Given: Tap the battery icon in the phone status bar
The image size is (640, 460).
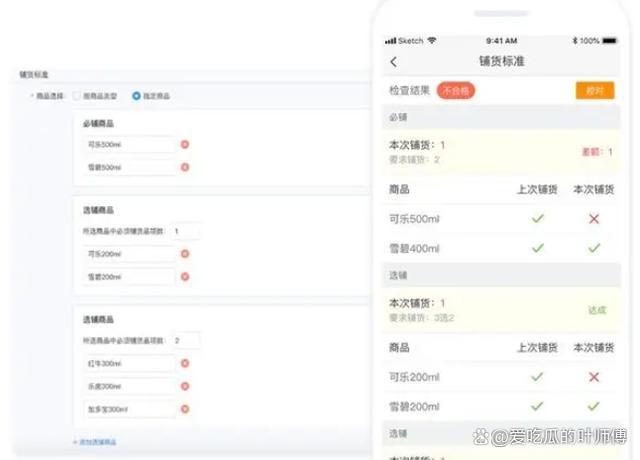Looking at the screenshot, I should point(610,40).
